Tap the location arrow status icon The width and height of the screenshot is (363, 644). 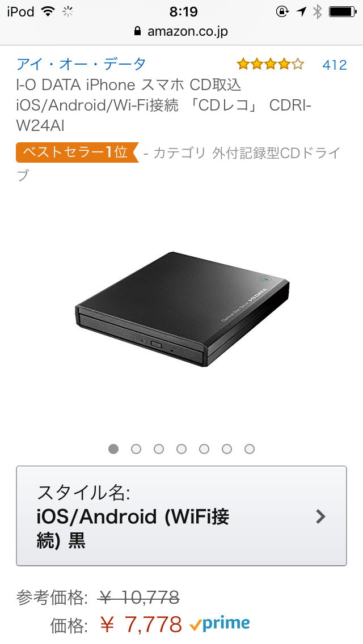(x=301, y=11)
